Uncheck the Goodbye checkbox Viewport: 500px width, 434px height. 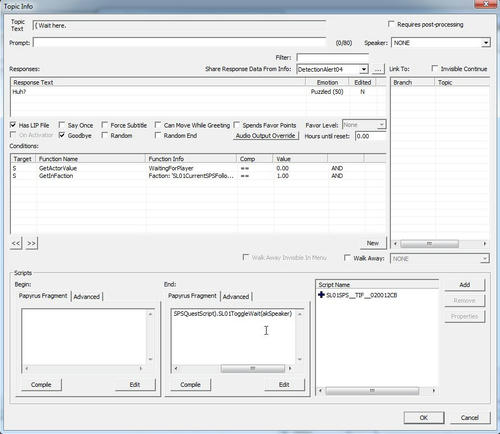62,135
